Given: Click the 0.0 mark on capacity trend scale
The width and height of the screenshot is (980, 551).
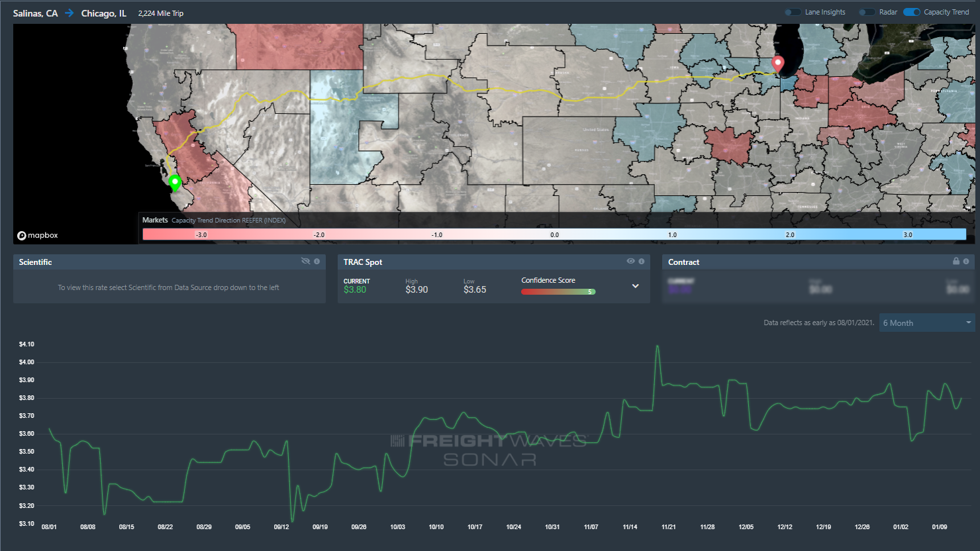Looking at the screenshot, I should [554, 234].
